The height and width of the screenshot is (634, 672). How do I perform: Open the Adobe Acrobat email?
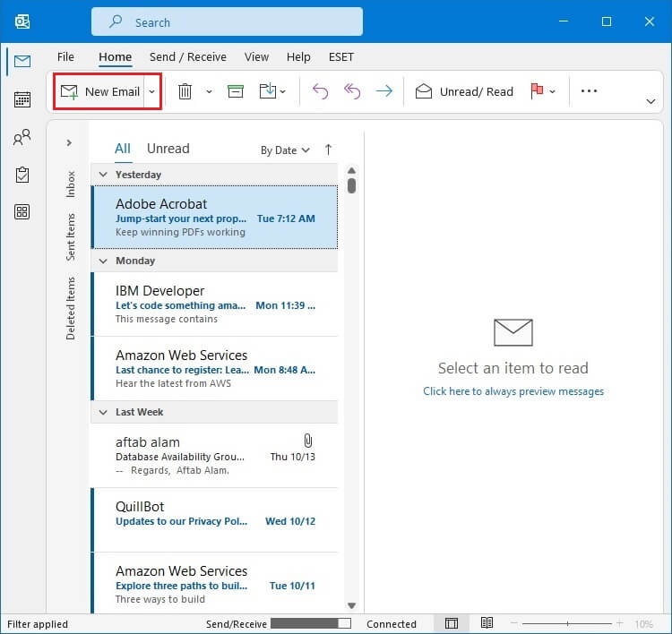[x=214, y=218]
